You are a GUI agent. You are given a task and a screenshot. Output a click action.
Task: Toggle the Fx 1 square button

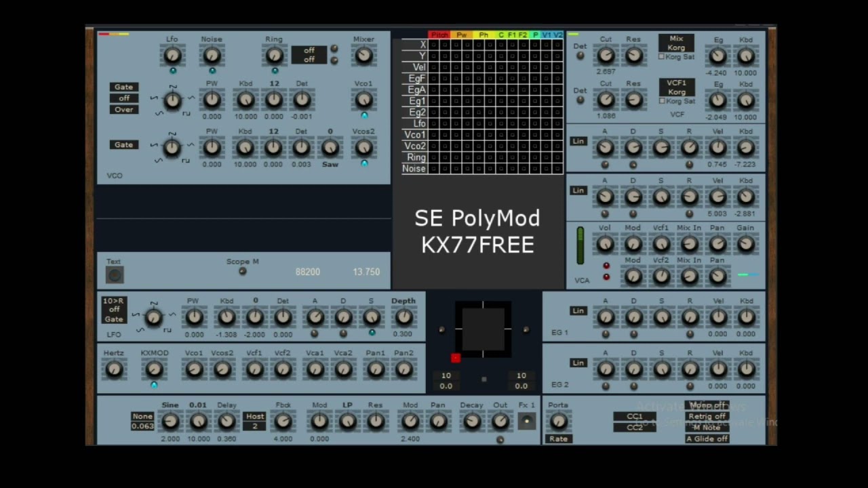[x=527, y=421]
